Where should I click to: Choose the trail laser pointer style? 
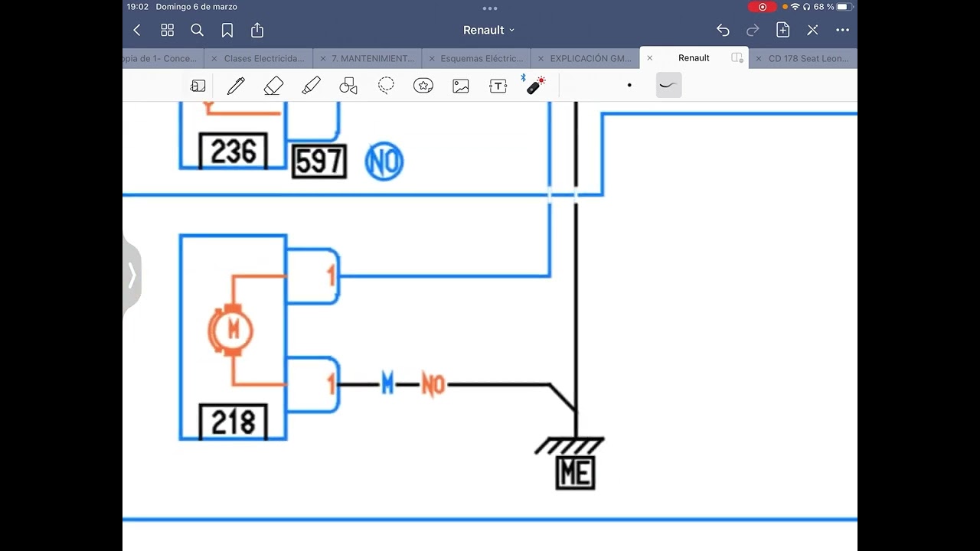[x=668, y=85]
